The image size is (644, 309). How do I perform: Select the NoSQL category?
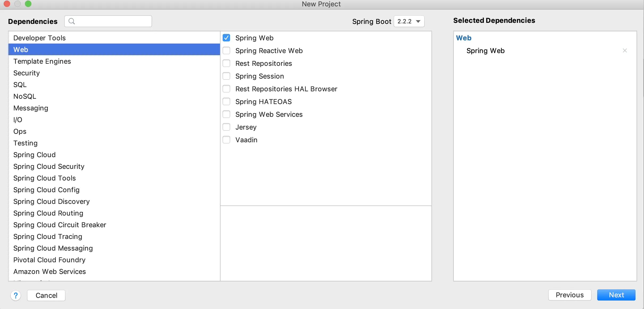pos(114,96)
